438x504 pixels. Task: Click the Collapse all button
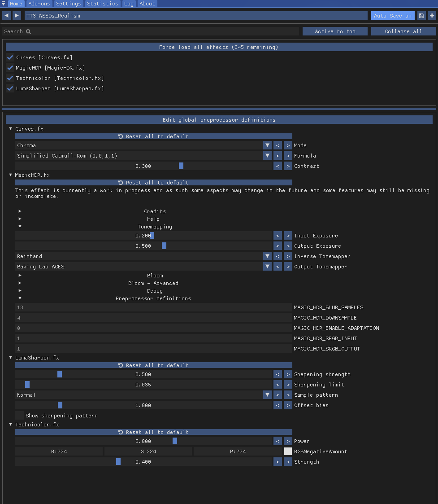[x=403, y=31]
